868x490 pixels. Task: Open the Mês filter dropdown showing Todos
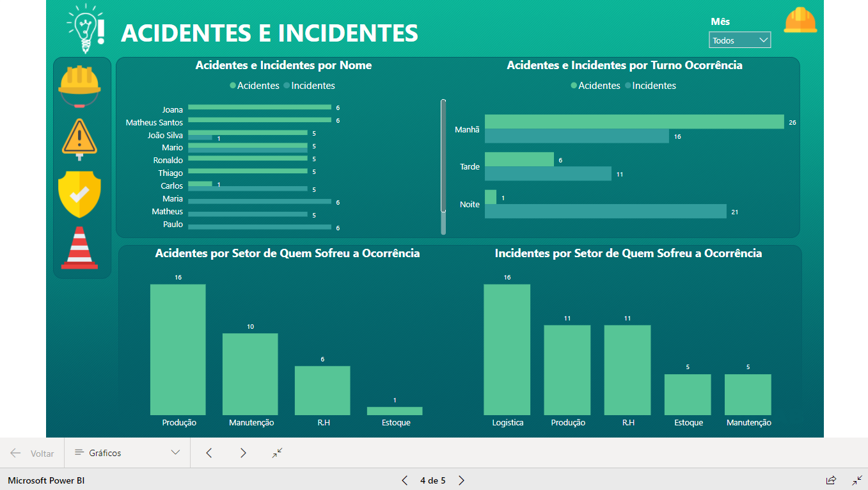pos(739,39)
